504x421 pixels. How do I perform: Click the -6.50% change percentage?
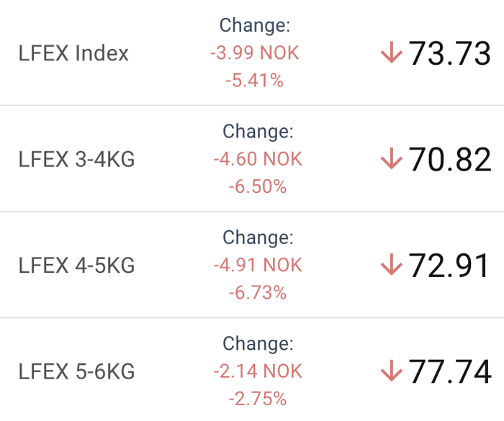point(258,186)
